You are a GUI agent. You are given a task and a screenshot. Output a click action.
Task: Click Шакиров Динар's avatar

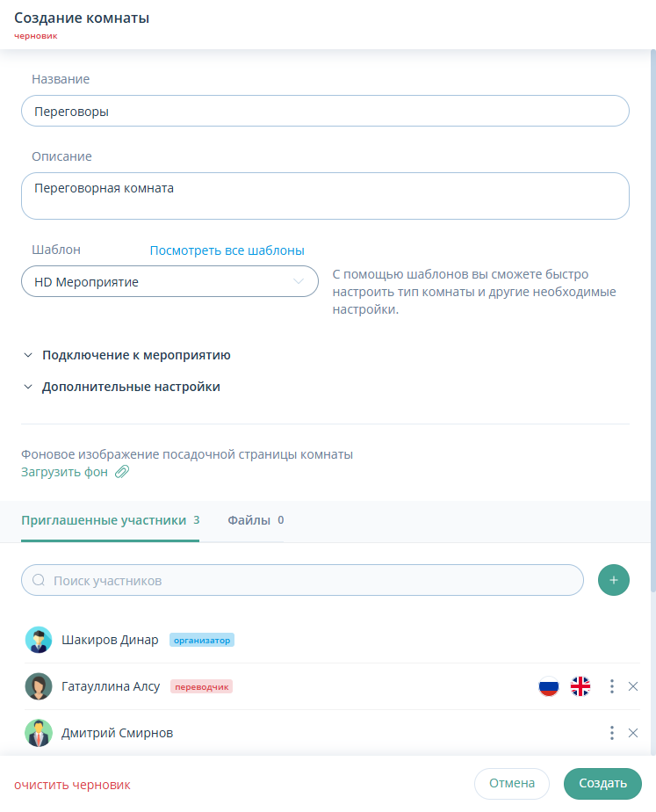point(39,640)
